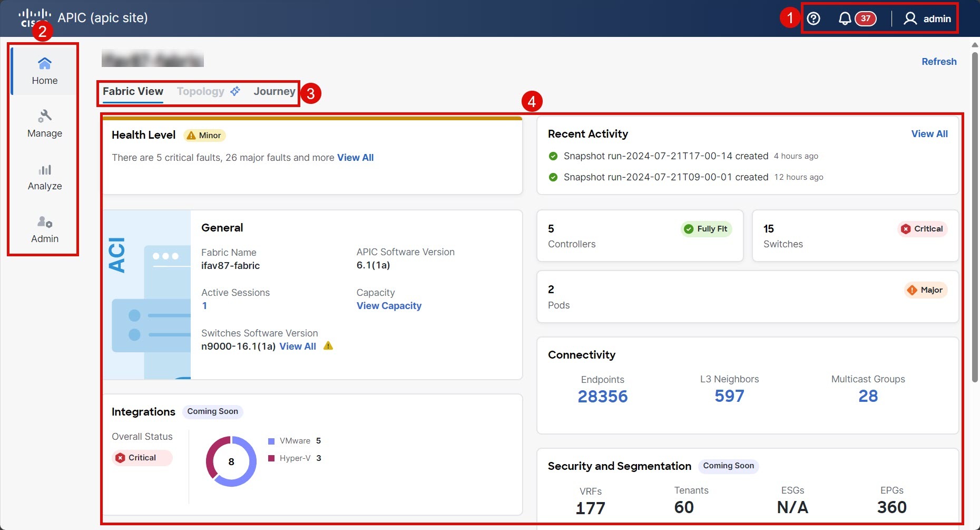Click snapshot run-2024-07-21T09-00-01 created entry
Viewport: 980px width, 530px height.
click(666, 177)
